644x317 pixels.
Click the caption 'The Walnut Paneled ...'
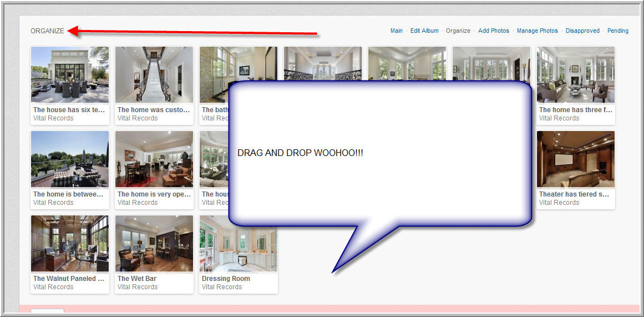pos(69,278)
